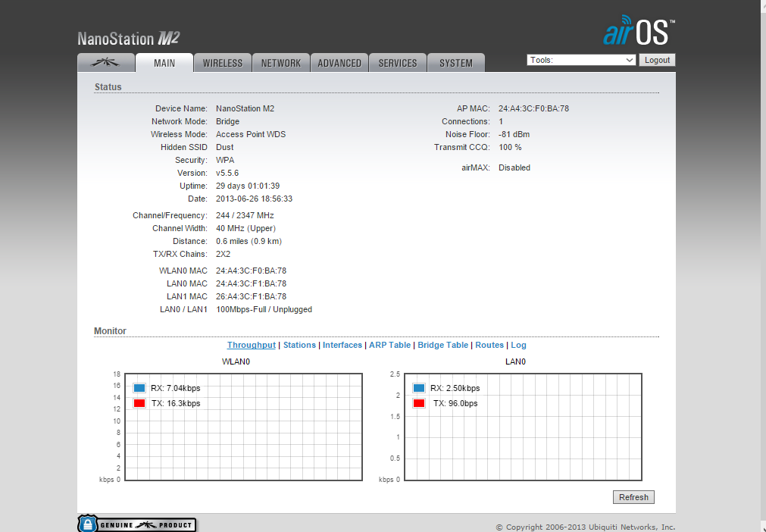Click the Noise Floor value -81 dBm
766x532 pixels.
pyautogui.click(x=514, y=134)
